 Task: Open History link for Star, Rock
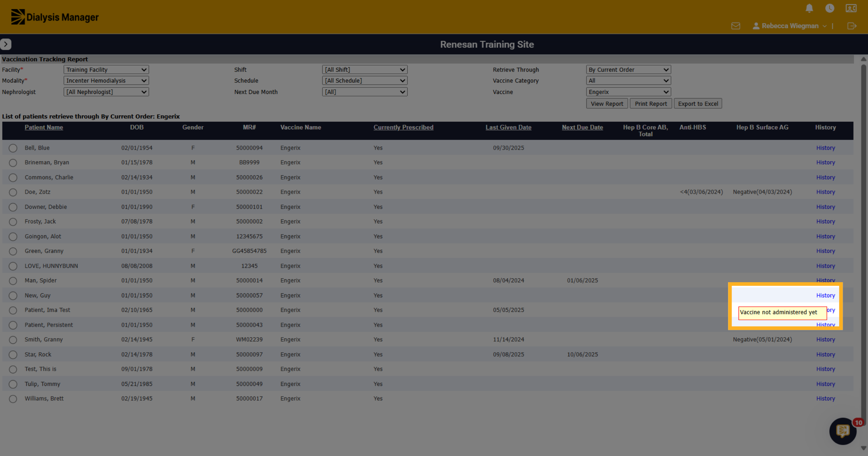click(x=825, y=354)
